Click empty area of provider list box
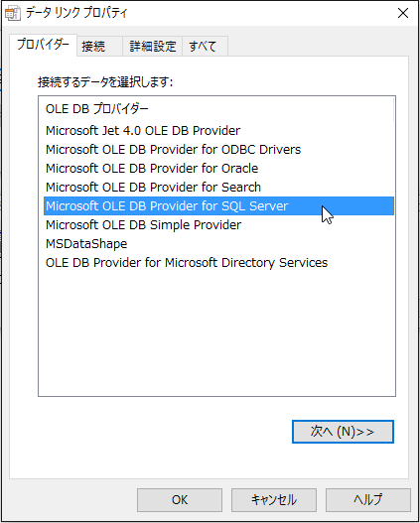Image resolution: width=420 pixels, height=523 pixels. [216, 333]
